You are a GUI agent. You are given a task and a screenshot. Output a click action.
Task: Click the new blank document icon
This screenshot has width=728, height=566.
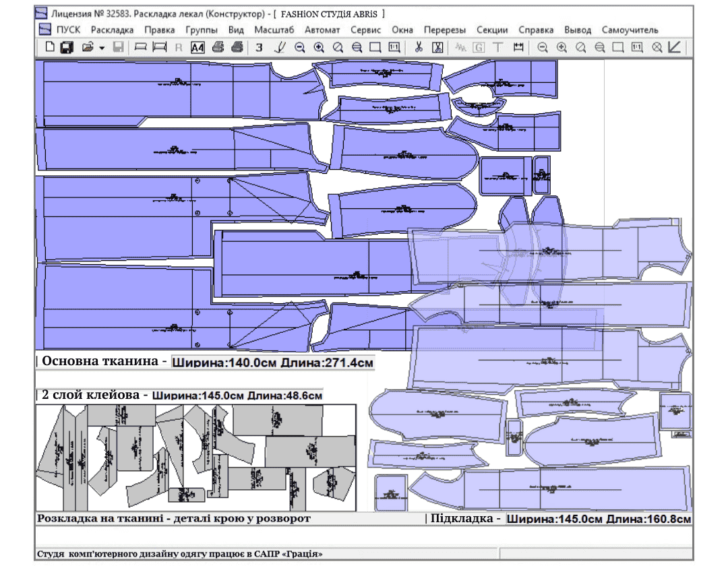(x=50, y=48)
